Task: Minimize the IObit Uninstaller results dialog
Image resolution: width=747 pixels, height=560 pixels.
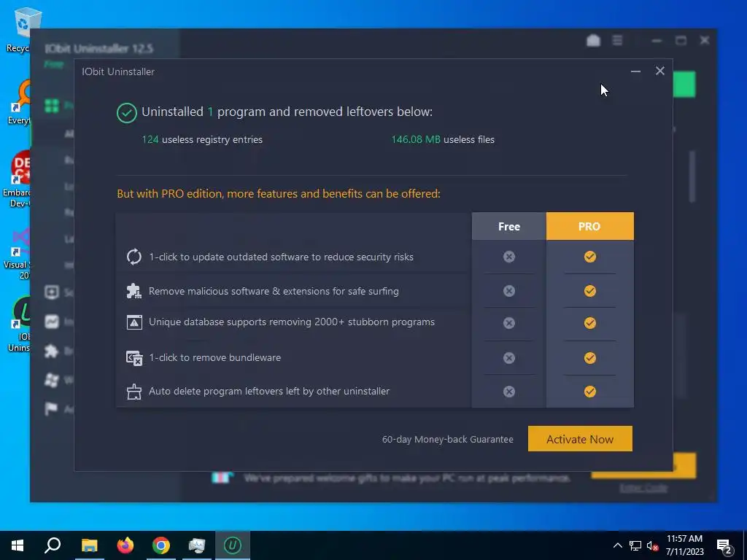Action: point(635,71)
